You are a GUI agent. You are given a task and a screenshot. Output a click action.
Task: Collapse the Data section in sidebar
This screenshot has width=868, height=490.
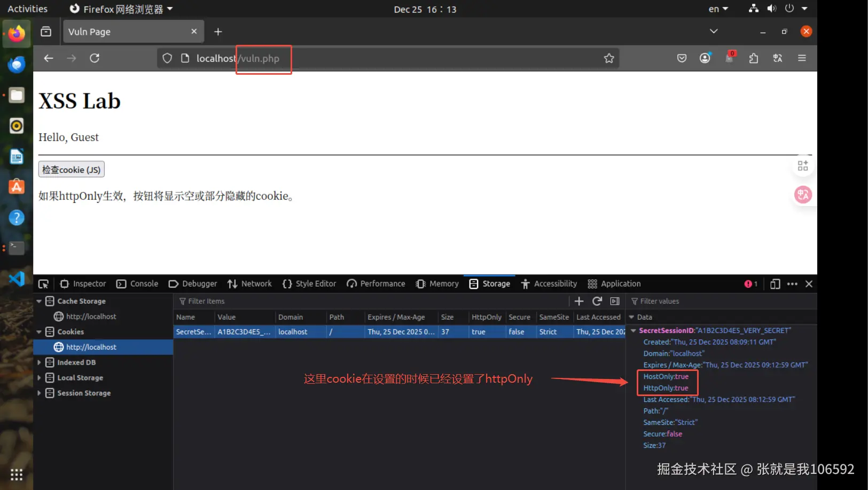(x=631, y=317)
